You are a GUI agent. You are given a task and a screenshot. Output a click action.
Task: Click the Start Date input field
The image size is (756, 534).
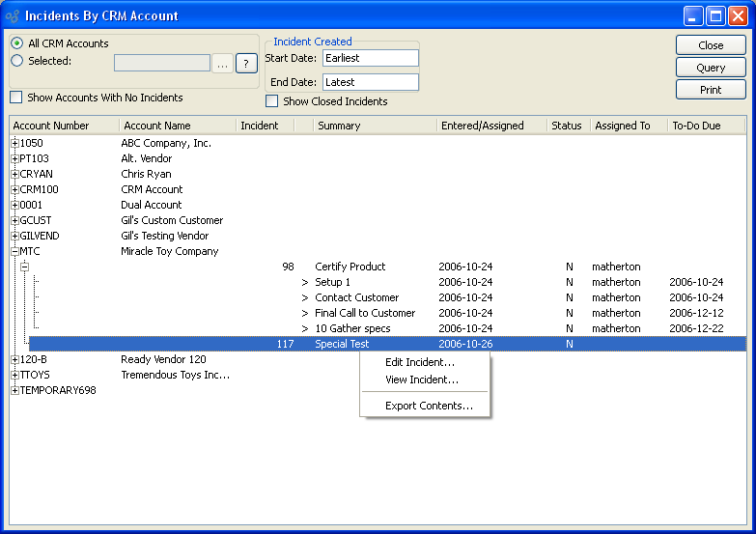click(x=370, y=58)
